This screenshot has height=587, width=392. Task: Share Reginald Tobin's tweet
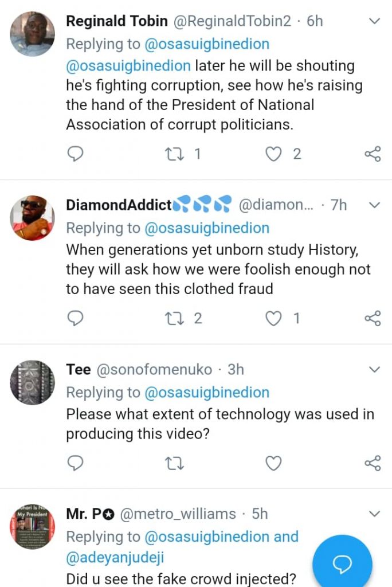point(373,154)
